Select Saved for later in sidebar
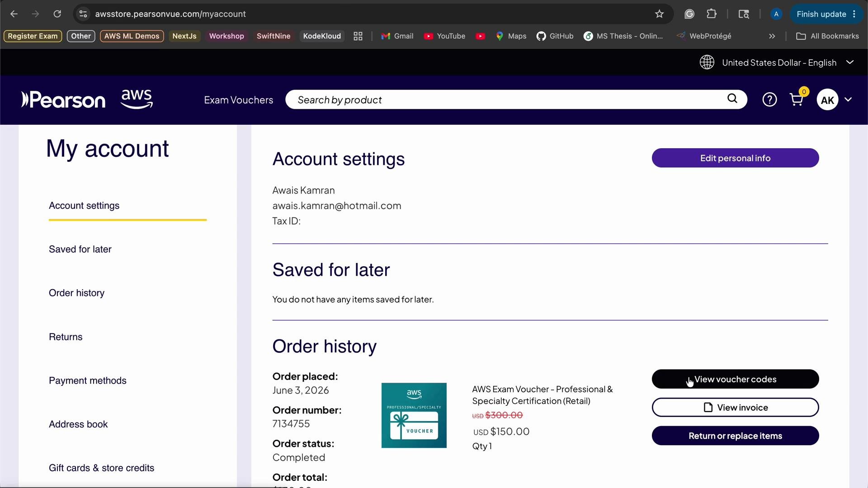868x488 pixels. click(80, 249)
